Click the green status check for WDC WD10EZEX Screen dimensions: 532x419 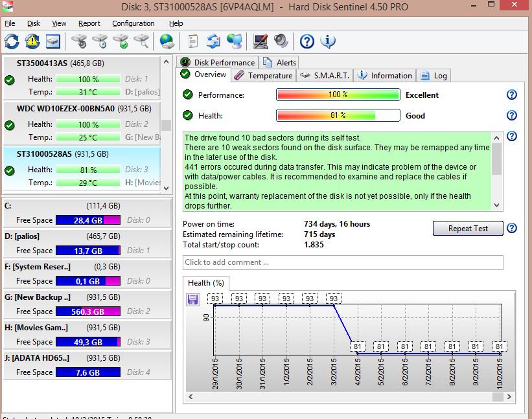coord(10,126)
